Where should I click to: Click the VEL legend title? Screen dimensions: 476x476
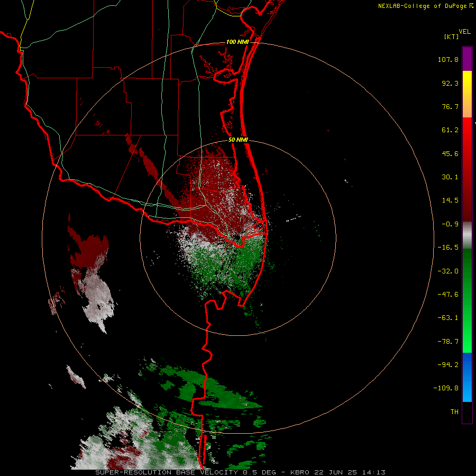click(x=464, y=32)
